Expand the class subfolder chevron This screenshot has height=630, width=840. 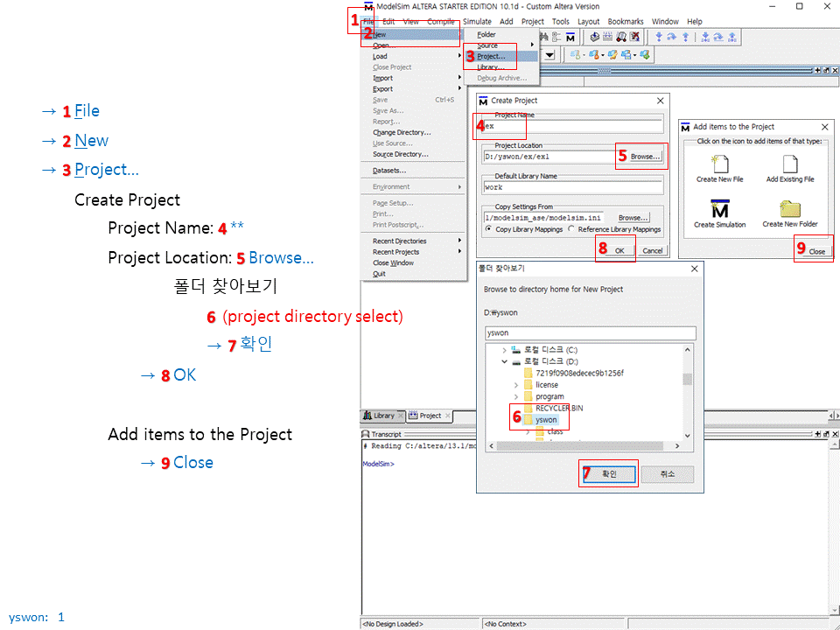pyautogui.click(x=528, y=431)
